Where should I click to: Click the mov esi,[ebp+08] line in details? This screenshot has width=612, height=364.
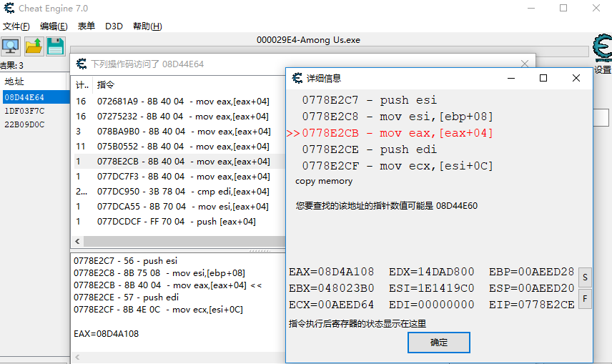point(398,117)
